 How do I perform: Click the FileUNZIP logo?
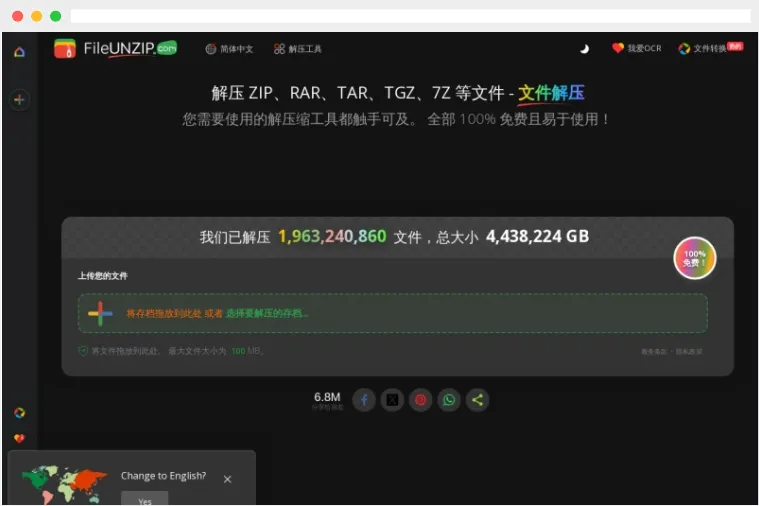pos(116,48)
